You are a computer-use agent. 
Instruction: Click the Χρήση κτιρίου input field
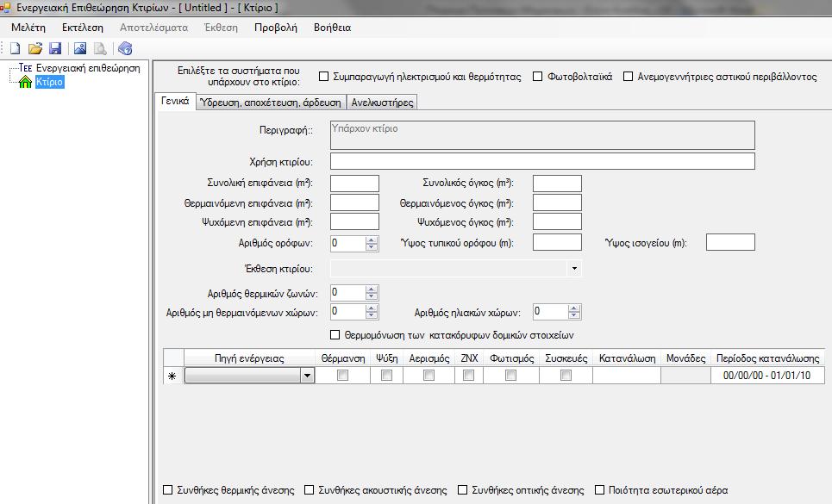(x=542, y=161)
